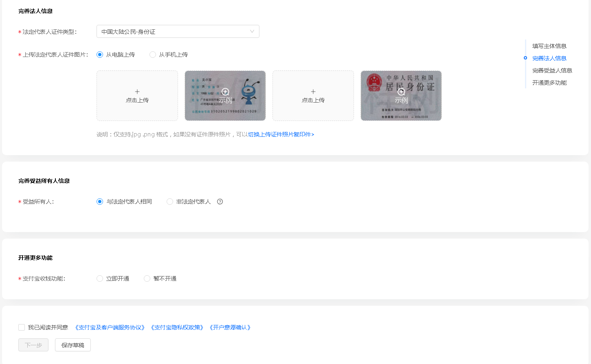Screen dimensions: 591x364
Task: Click the 上传法定代表人证件图片 field label
Action: tap(55, 55)
